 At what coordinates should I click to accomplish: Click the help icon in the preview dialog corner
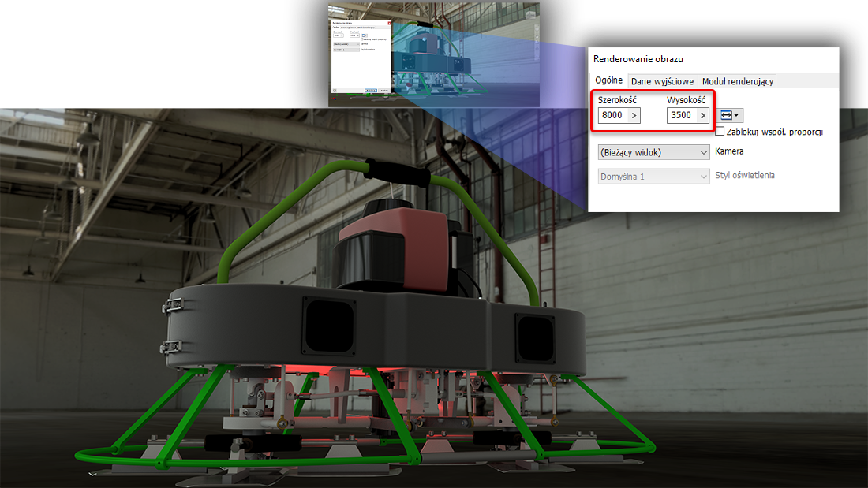335,90
